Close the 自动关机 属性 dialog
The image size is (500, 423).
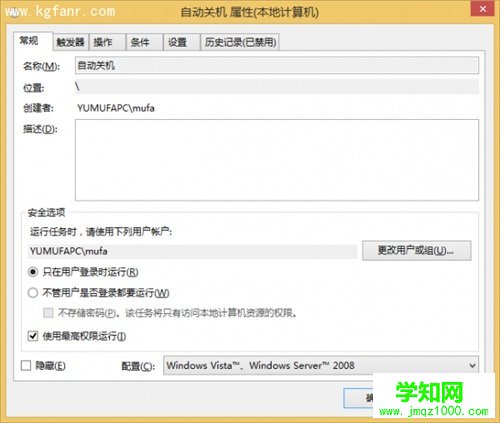tap(483, 9)
